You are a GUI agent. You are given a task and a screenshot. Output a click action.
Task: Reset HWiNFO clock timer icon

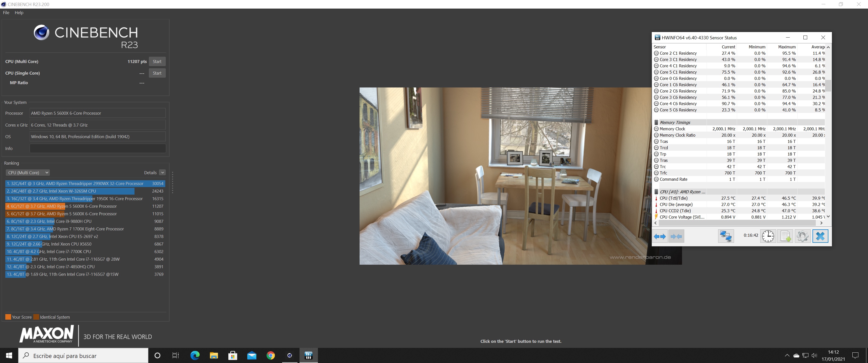click(768, 236)
